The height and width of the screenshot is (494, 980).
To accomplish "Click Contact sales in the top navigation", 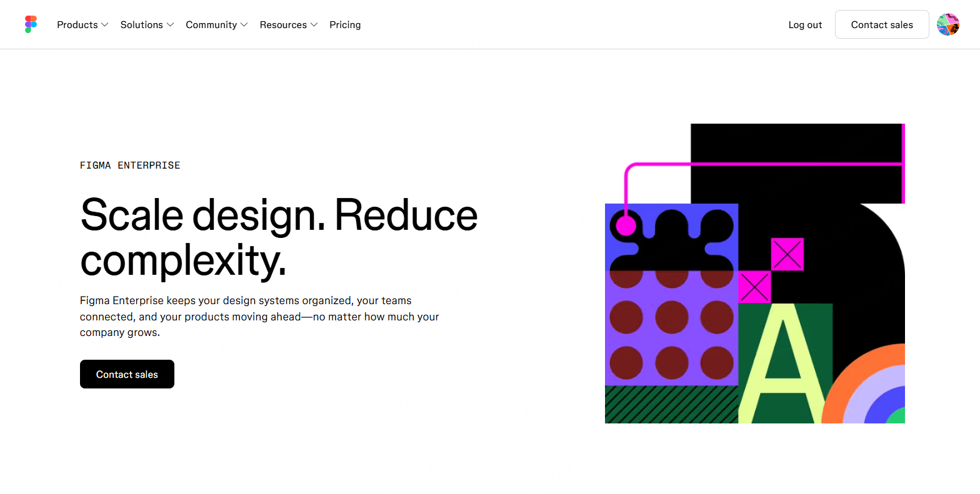I will (x=882, y=24).
